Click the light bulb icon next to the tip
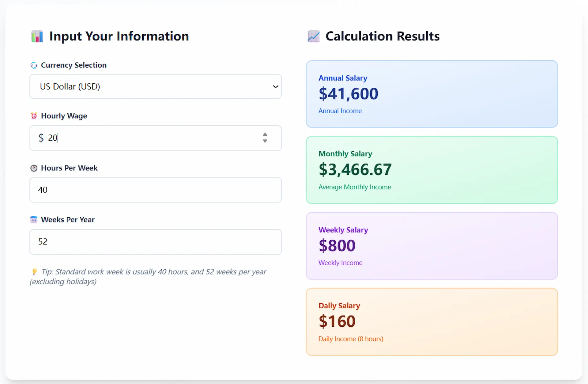The image size is (588, 384). [x=35, y=272]
